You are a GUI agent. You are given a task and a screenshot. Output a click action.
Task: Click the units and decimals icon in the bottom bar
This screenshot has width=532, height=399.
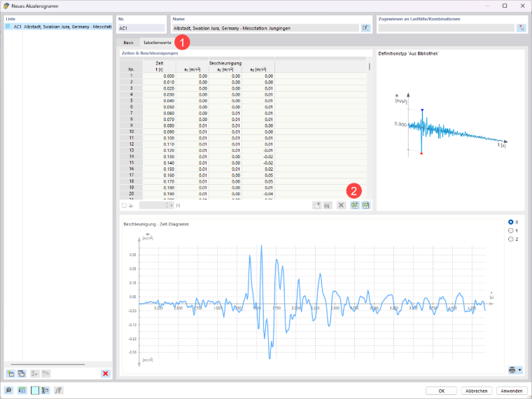point(22,390)
